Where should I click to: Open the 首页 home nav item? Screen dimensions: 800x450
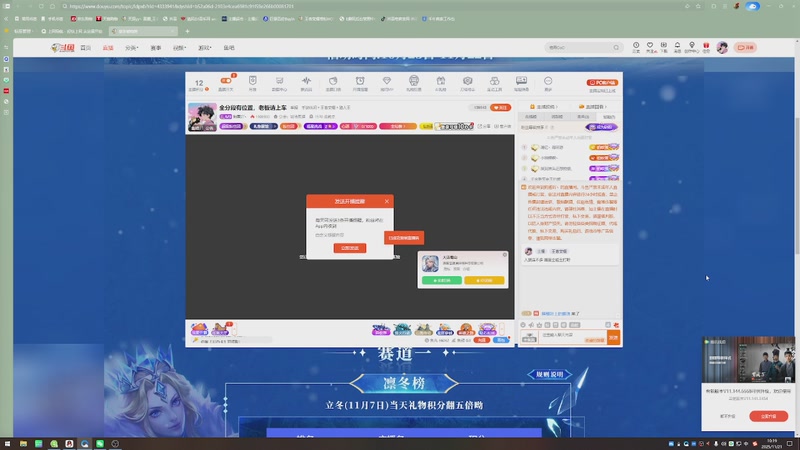coord(86,48)
